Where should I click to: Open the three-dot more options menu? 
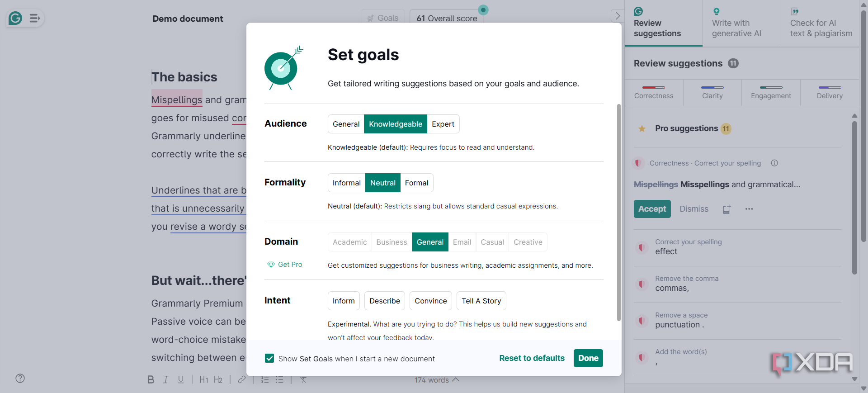(749, 209)
